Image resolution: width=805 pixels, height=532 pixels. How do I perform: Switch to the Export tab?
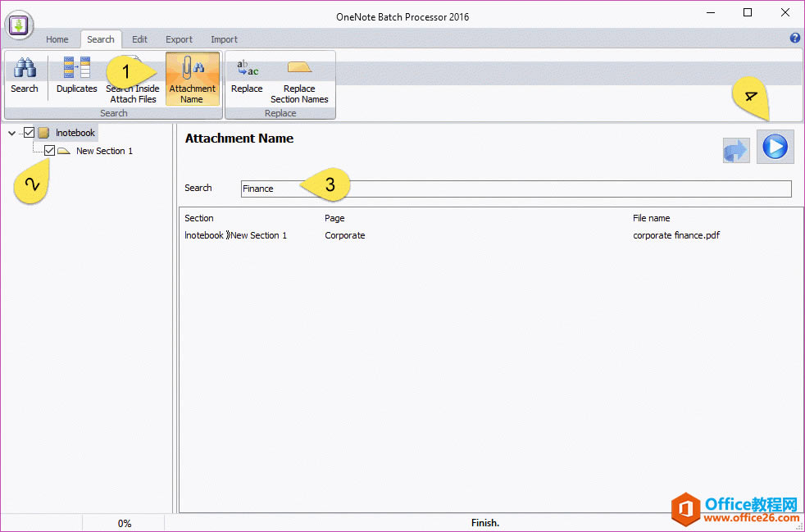[179, 39]
